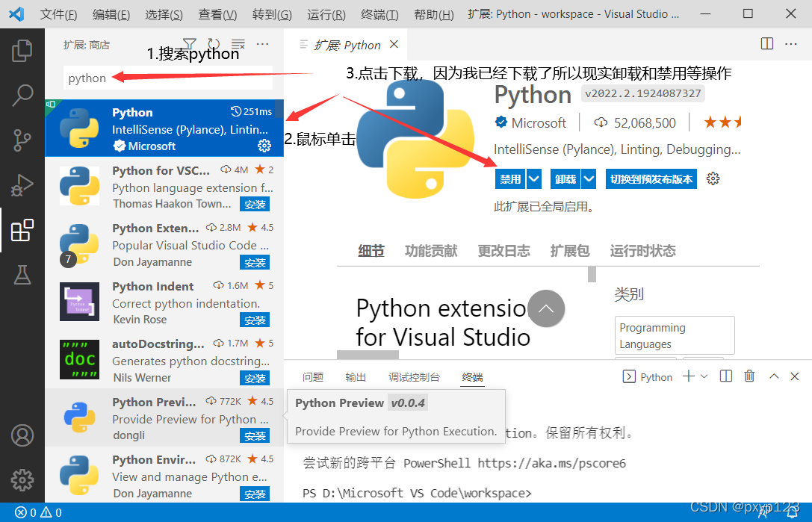Viewport: 812px width, 522px height.
Task: Close the terminal panel
Action: click(795, 376)
